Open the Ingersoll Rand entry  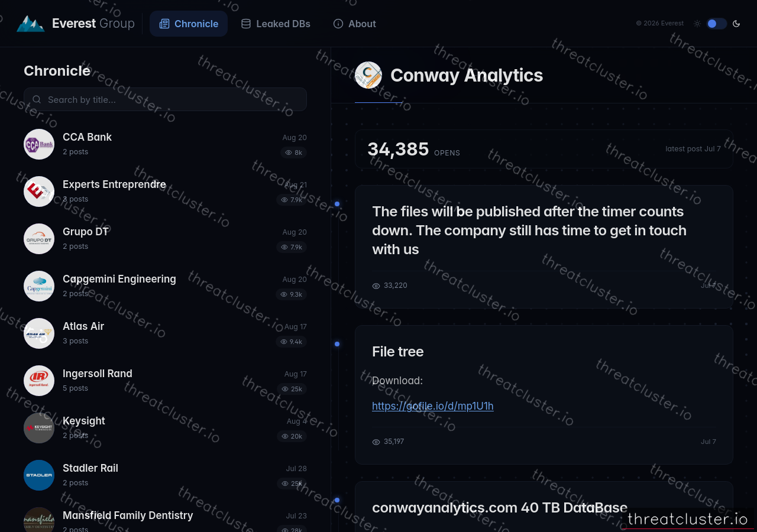[x=165, y=381]
